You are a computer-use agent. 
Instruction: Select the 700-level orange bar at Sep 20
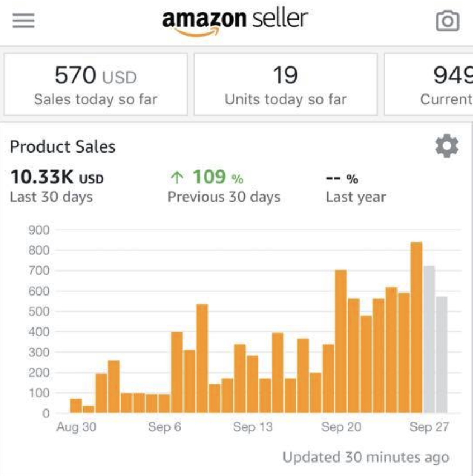[341, 341]
